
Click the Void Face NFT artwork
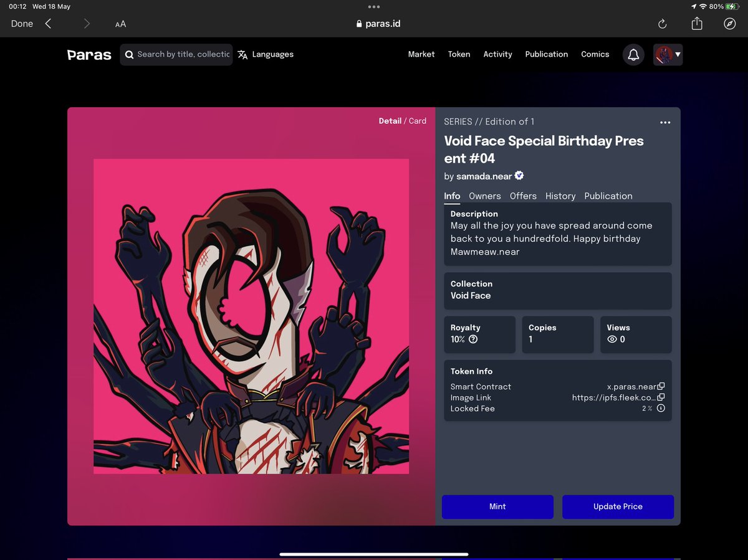coord(251,316)
